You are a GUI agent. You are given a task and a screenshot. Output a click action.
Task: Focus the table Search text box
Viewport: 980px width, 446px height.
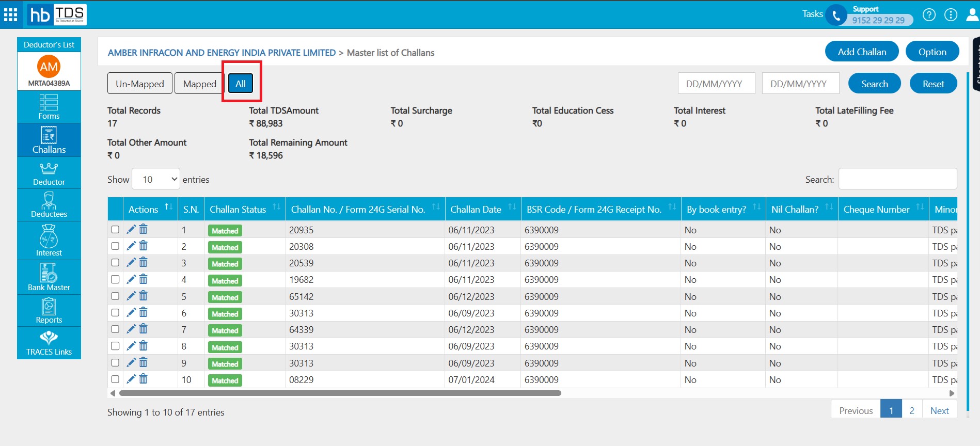(x=897, y=179)
